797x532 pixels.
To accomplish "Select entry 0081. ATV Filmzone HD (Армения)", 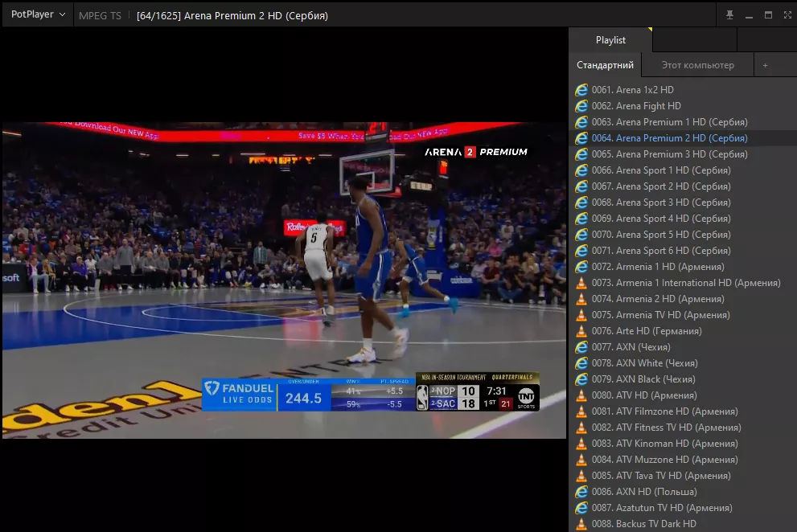I will point(683,411).
